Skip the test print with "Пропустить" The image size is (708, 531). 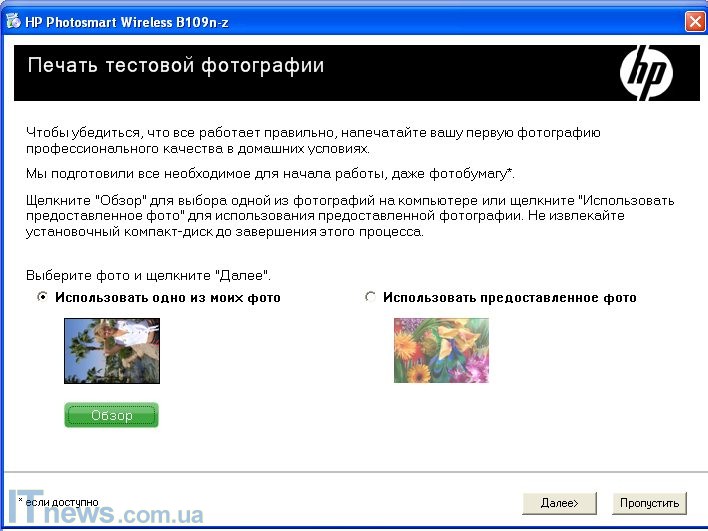coord(649,502)
